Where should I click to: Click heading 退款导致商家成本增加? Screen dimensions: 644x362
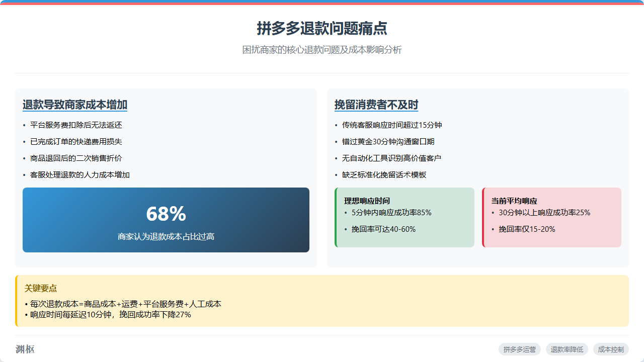click(x=75, y=105)
